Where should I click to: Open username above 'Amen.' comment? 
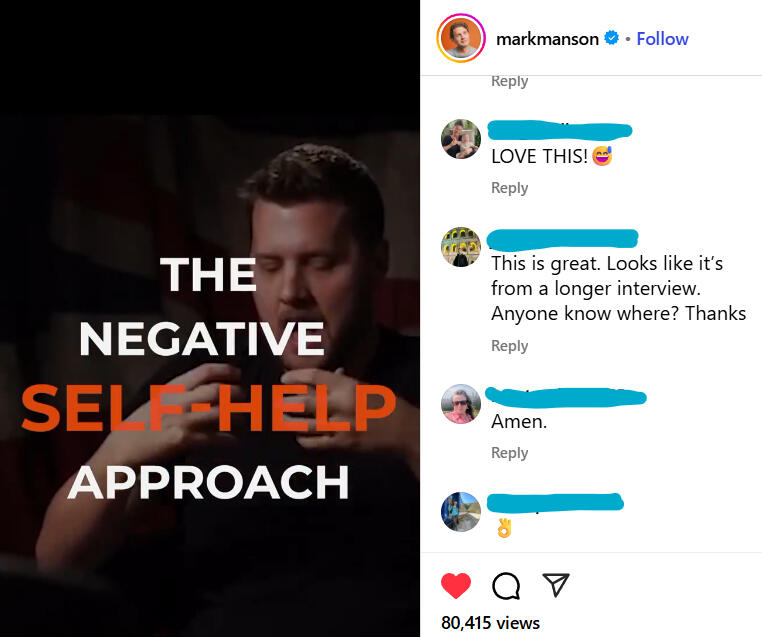click(566, 396)
